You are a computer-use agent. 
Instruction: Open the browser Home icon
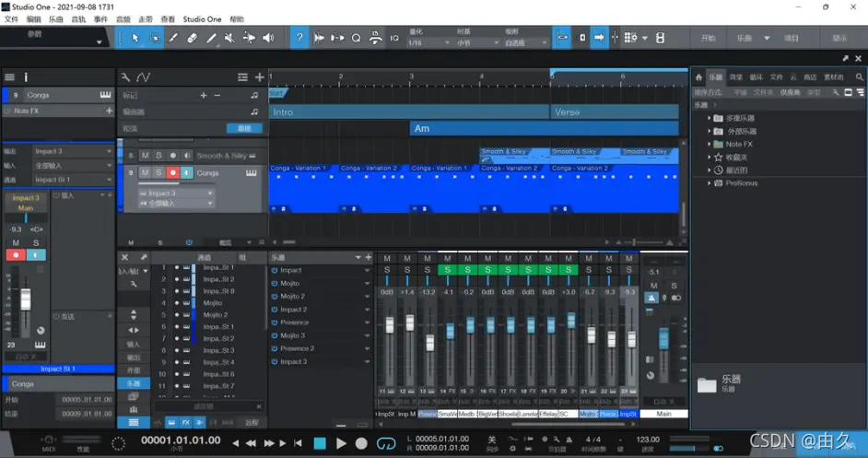coord(699,77)
